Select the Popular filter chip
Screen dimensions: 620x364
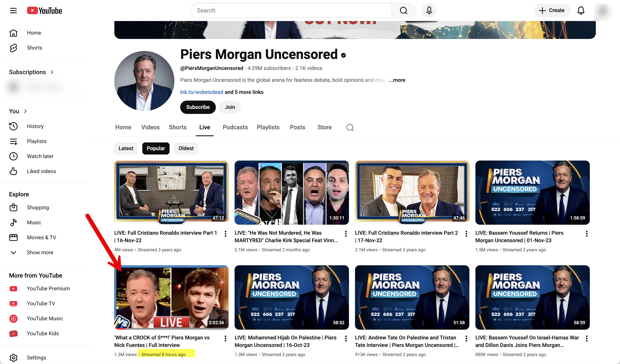click(155, 148)
